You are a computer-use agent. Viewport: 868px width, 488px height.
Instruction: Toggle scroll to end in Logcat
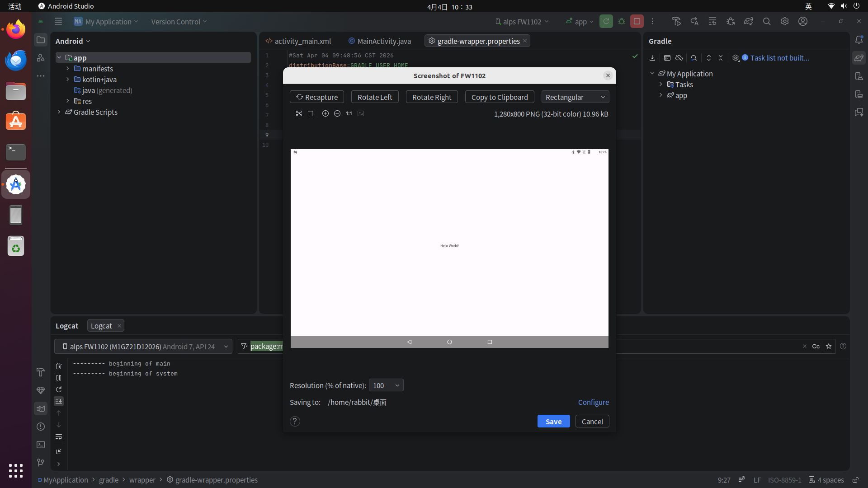[59, 401]
